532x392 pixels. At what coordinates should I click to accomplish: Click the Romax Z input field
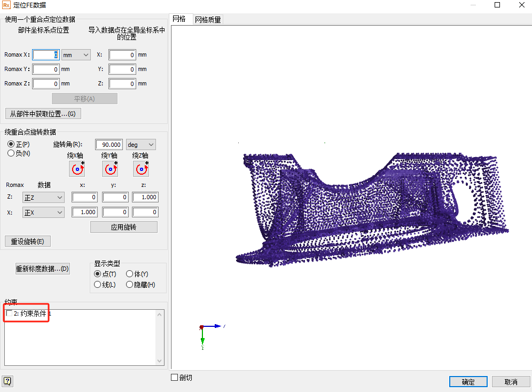click(x=46, y=84)
